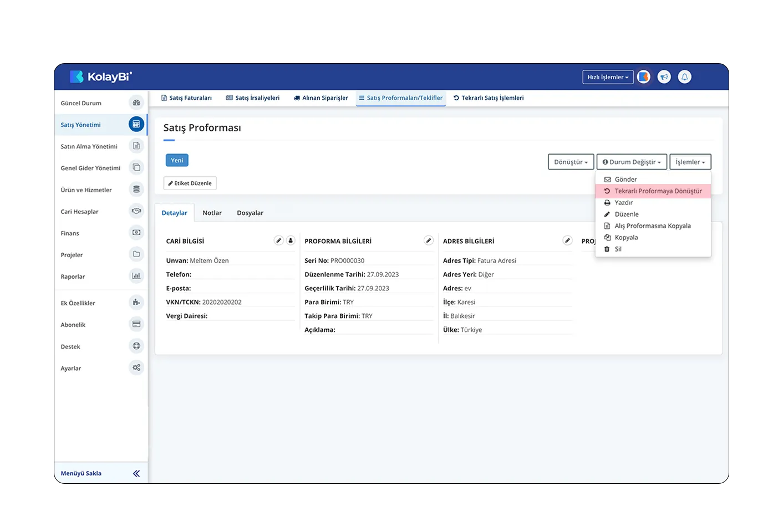
Task: Open Durum Değiştir dropdown
Action: pos(632,162)
